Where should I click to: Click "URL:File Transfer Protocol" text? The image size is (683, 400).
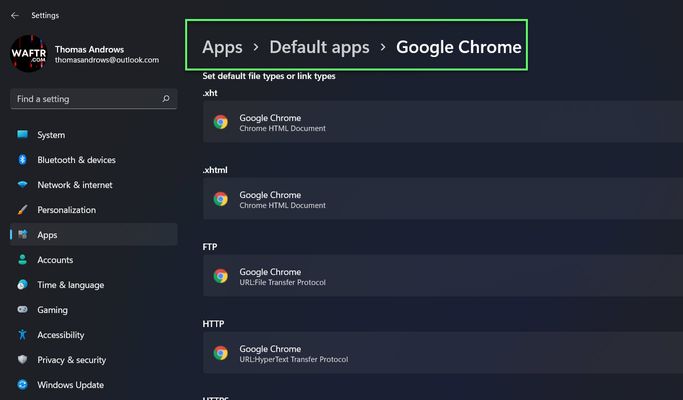[282, 282]
